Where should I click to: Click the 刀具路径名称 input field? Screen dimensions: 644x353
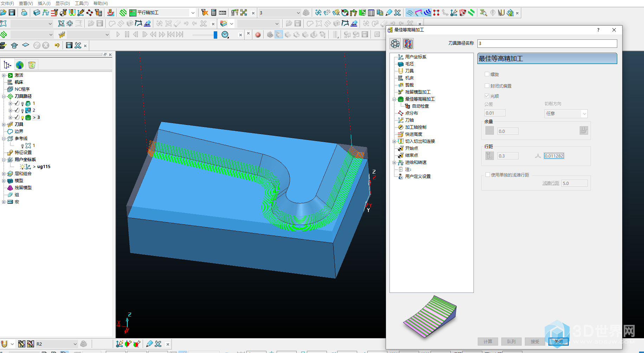[547, 43]
